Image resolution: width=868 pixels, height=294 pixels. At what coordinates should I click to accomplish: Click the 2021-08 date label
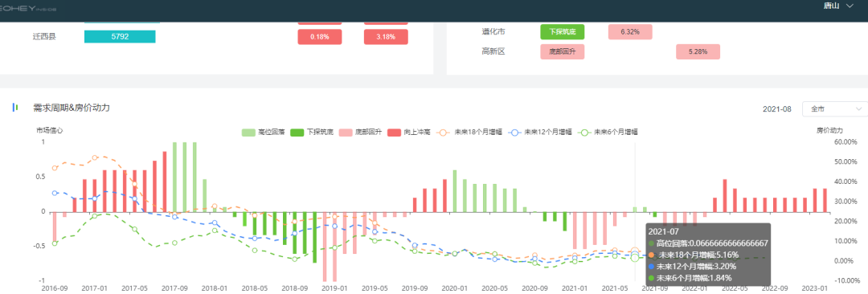coord(776,109)
